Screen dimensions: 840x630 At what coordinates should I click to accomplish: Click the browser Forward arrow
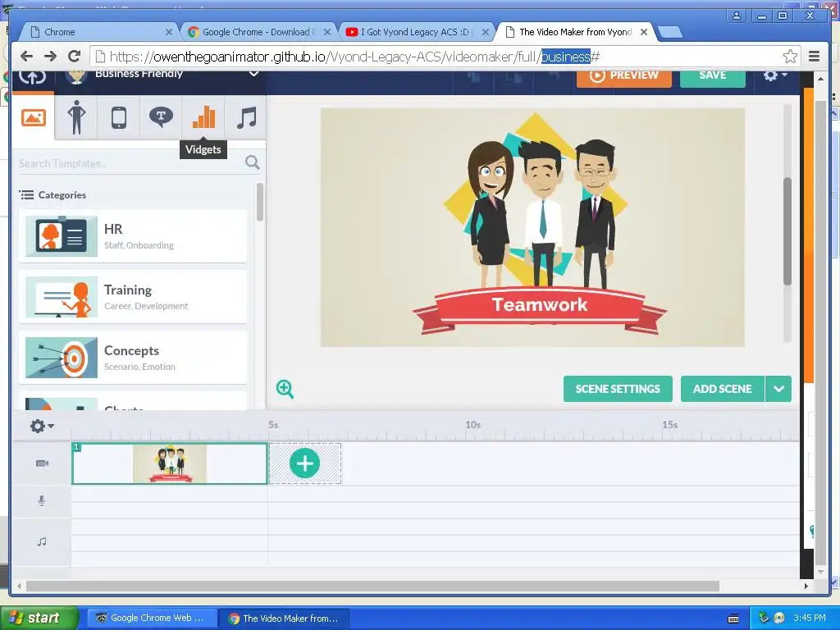pyautogui.click(x=50, y=57)
